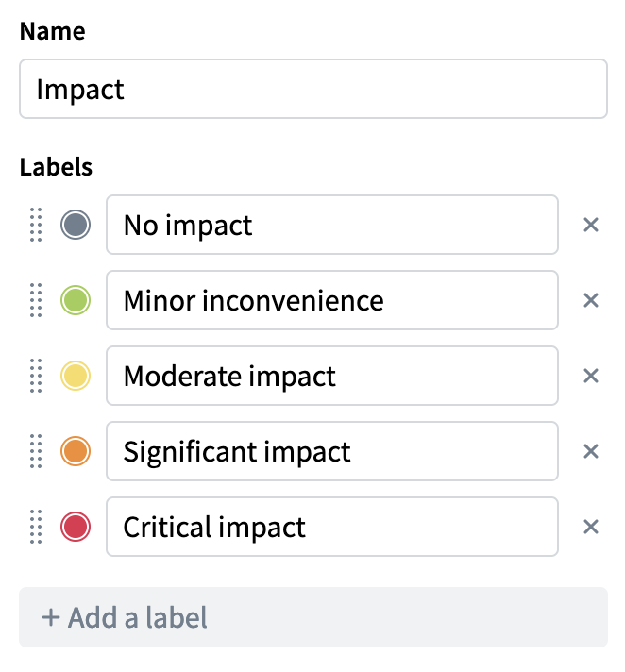This screenshot has height=672, width=625.
Task: Remove the Moderate impact label
Action: point(591,377)
